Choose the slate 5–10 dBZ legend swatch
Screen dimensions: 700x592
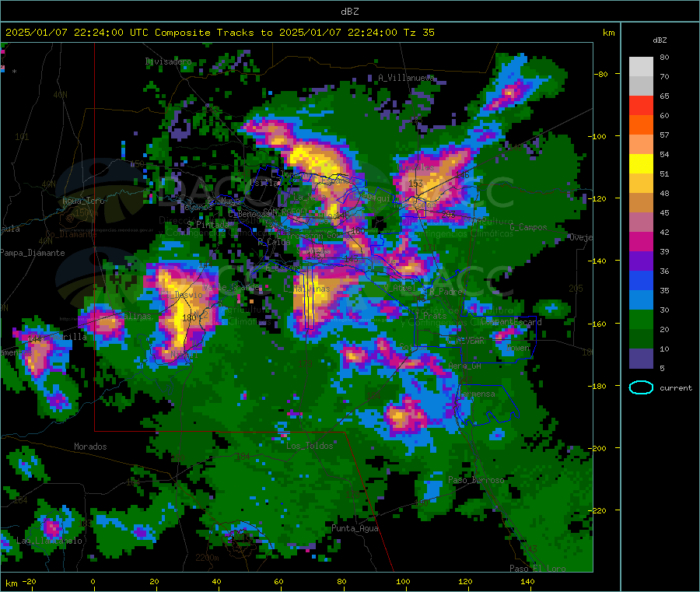641,359
